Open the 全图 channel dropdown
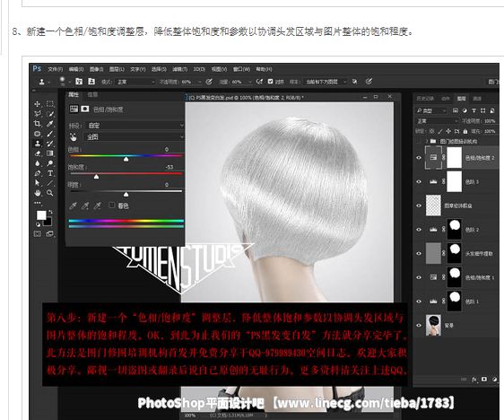Screen dimensions: 504x420 [x=134, y=136]
